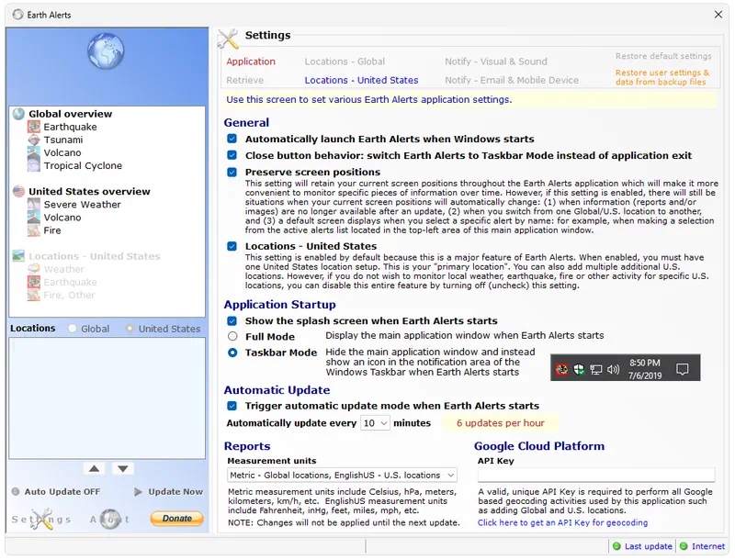This screenshot has height=560, width=735.
Task: Open Settings via the bottom-left tools icon
Action: click(41, 519)
